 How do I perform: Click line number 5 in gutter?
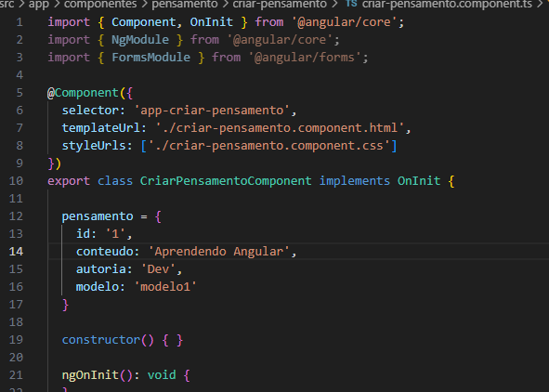(x=20, y=93)
